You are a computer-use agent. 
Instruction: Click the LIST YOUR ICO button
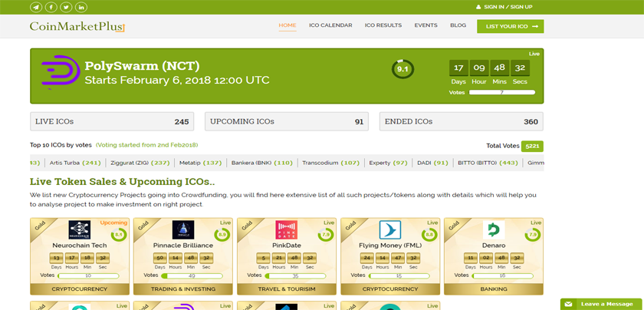[x=511, y=26]
